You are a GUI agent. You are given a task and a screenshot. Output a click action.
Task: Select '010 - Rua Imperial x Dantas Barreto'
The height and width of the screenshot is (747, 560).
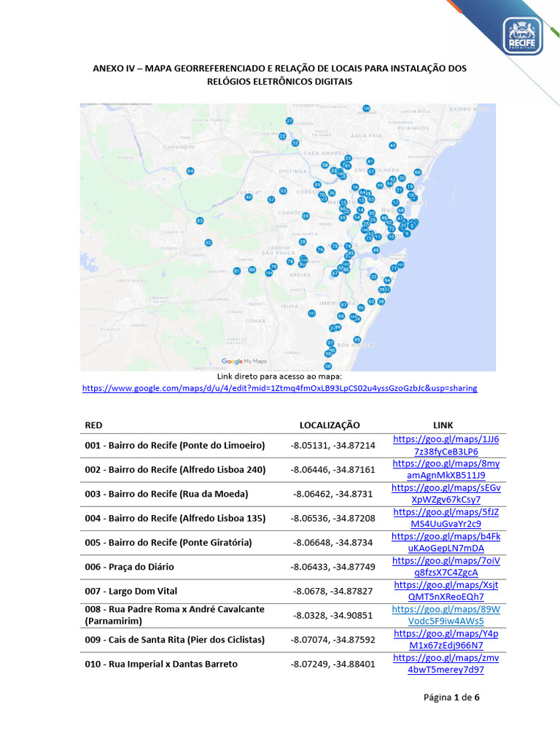coord(161,664)
